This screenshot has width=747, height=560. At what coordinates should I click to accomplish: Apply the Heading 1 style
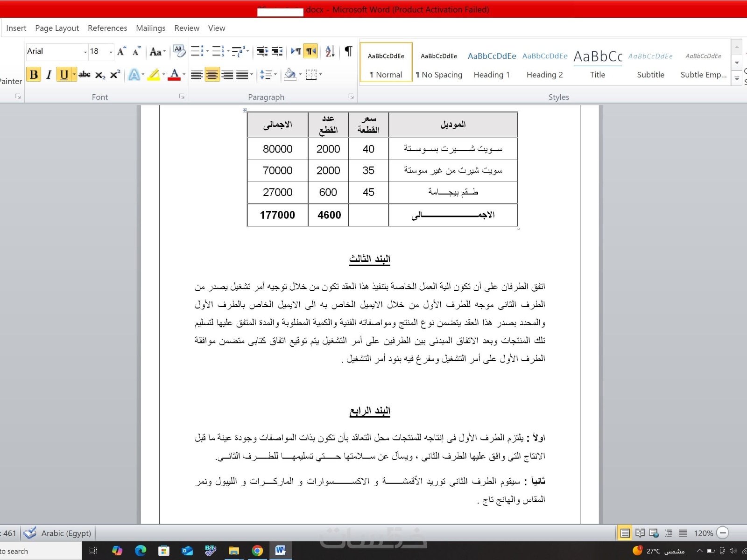(492, 63)
